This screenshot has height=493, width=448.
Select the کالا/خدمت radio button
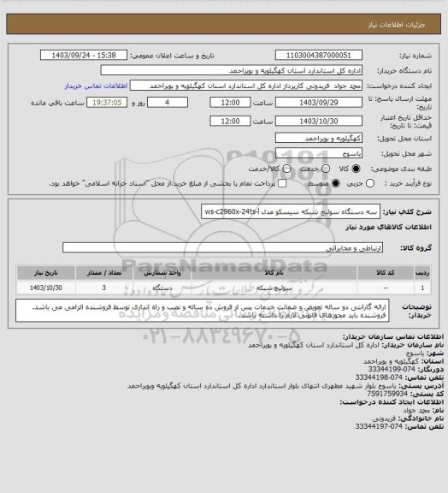tap(286, 169)
